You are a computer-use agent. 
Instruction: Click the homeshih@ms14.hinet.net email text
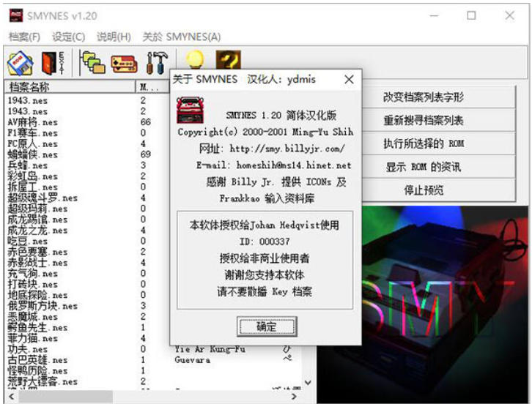[x=294, y=165]
